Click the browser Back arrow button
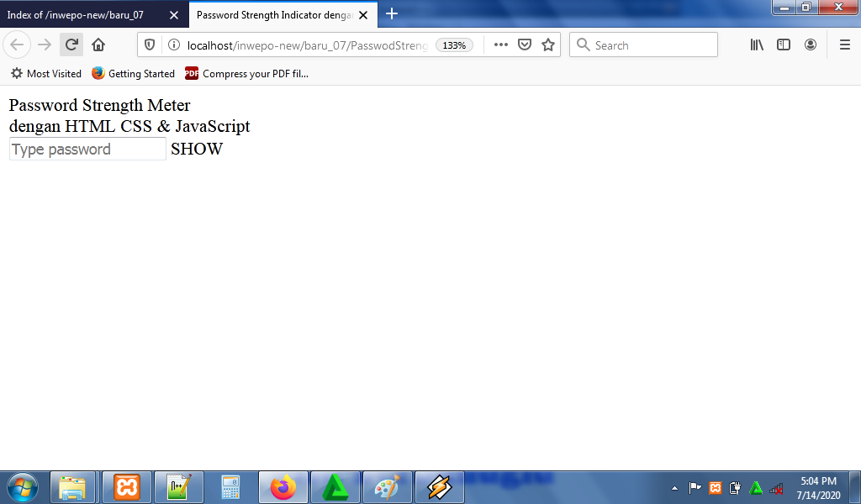Image resolution: width=861 pixels, height=504 pixels. click(17, 45)
